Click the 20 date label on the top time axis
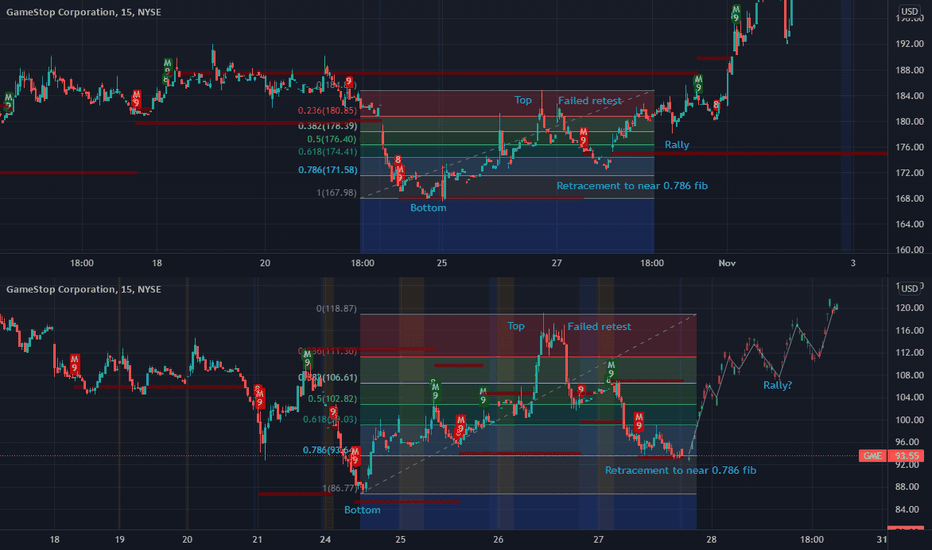Image resolution: width=932 pixels, height=550 pixels. click(x=265, y=263)
